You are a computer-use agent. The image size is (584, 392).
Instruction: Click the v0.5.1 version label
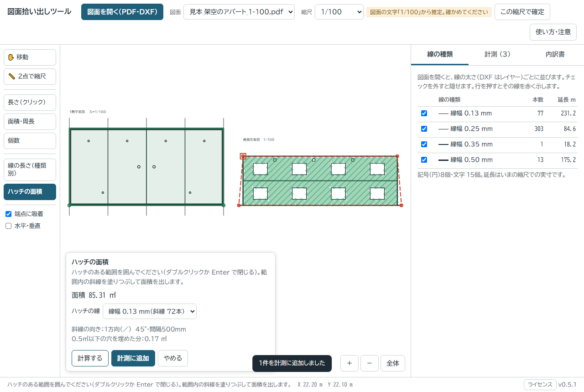pos(568,385)
